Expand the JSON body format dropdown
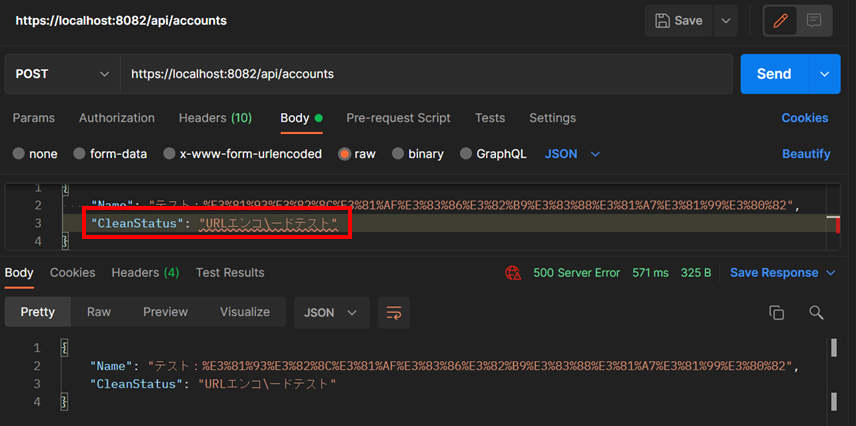 pyautogui.click(x=573, y=154)
